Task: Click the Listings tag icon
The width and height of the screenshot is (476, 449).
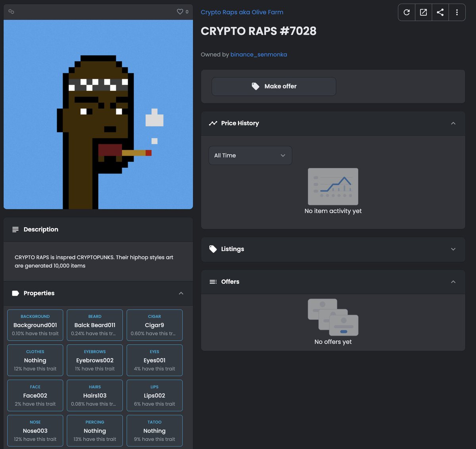Action: coord(213,249)
